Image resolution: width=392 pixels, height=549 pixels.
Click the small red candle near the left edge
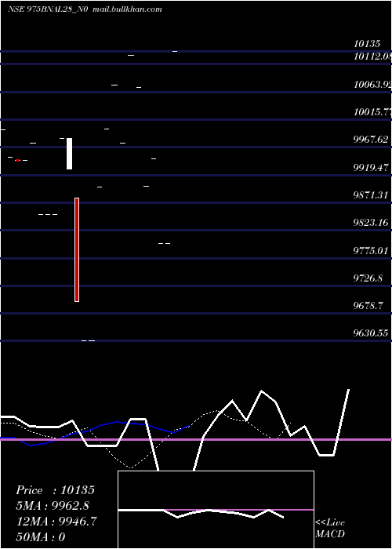[17, 160]
